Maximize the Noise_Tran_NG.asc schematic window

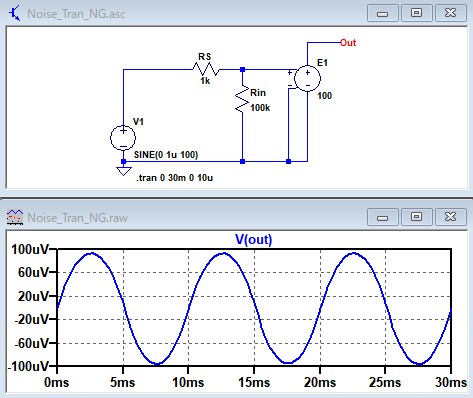(416, 13)
